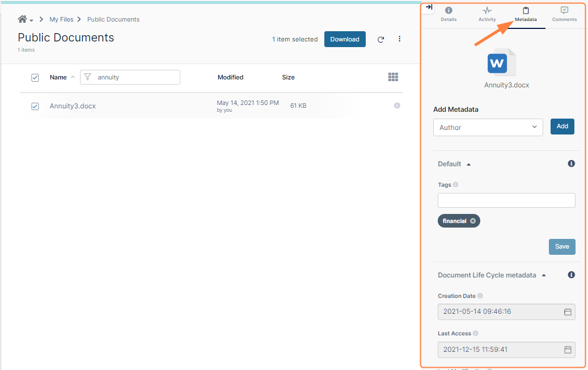Remove the financial tag
The height and width of the screenshot is (370, 588).
(473, 221)
